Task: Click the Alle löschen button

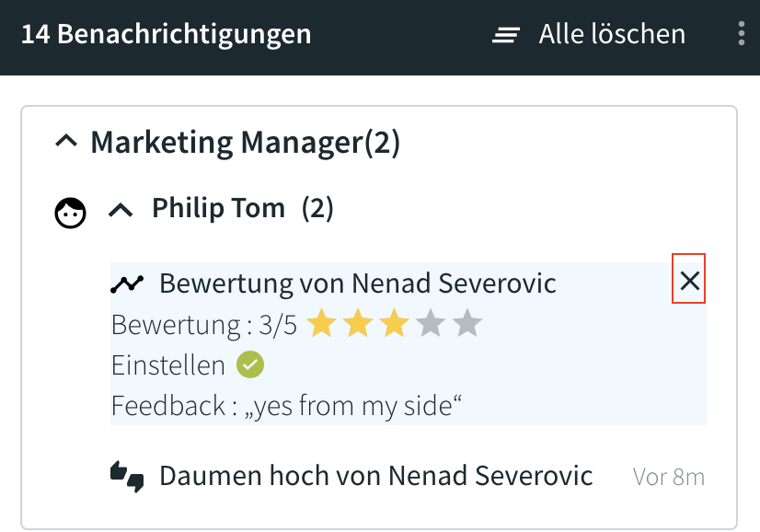Action: tap(589, 34)
